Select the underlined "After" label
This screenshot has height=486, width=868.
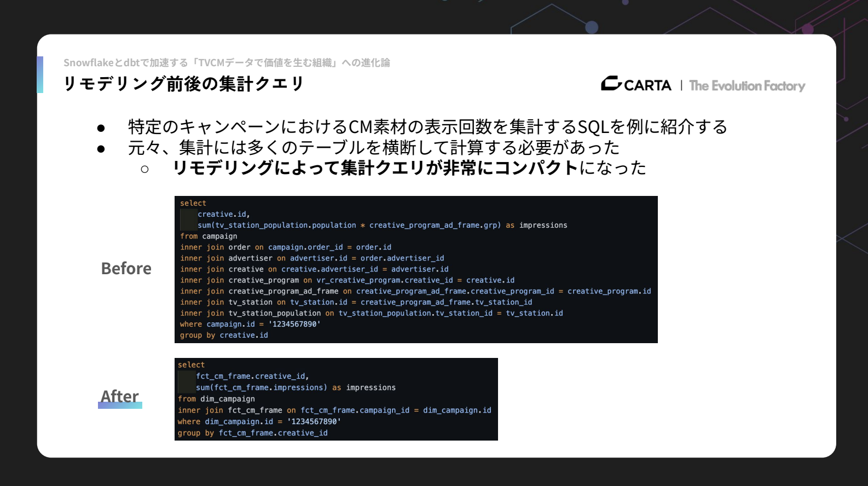119,396
